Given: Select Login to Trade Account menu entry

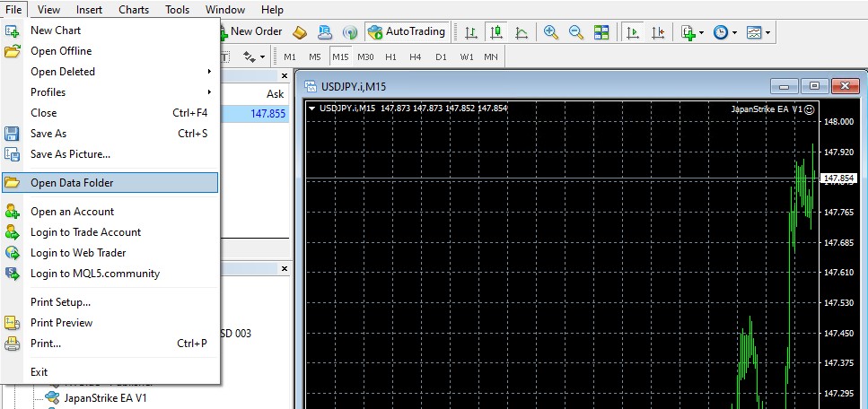Looking at the screenshot, I should click(x=85, y=232).
